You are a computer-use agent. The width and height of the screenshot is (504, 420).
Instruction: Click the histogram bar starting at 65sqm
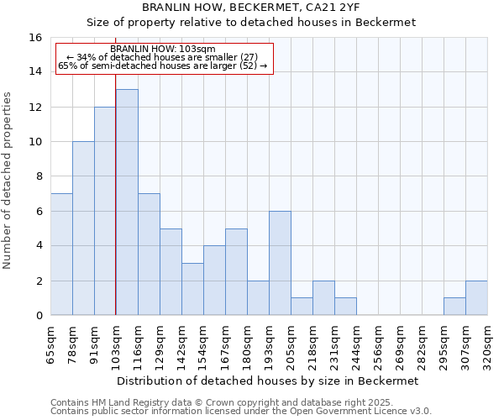[x=61, y=255]
